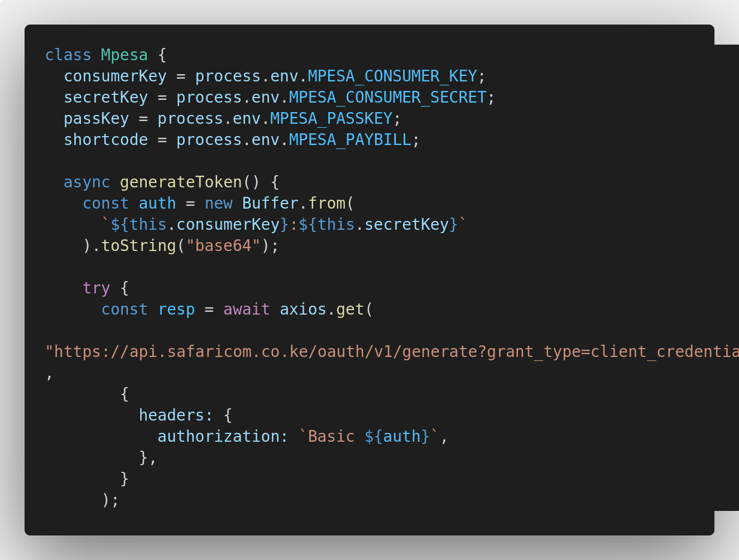This screenshot has height=560, width=739.
Task: Click the headers object key
Action: click(171, 416)
